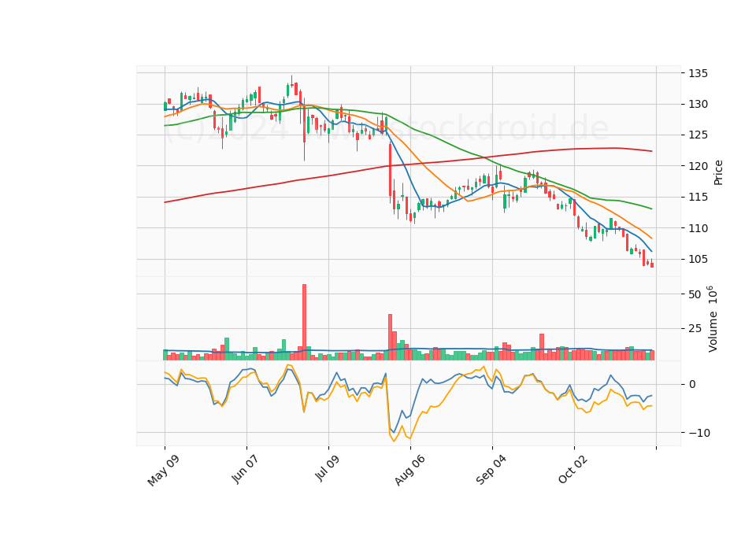Click the 'Oct 02' date label
Screen dimensions: 756x543
(x=573, y=469)
